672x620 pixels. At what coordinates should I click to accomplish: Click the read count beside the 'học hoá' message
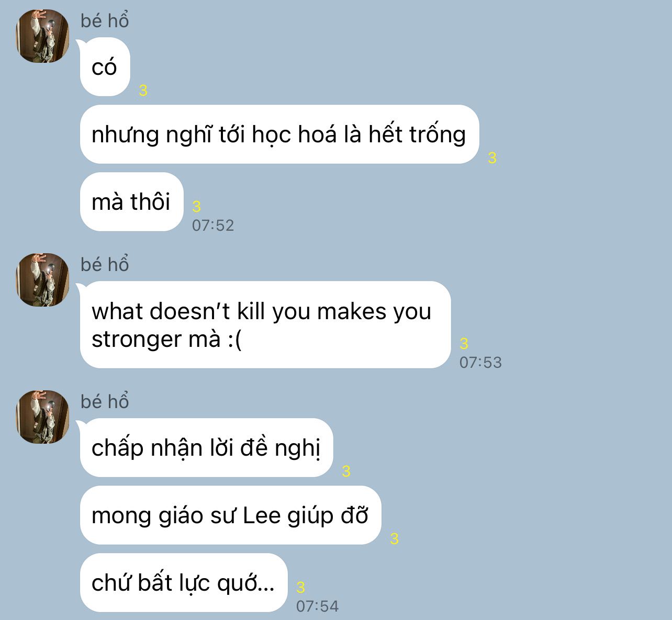tap(492, 158)
